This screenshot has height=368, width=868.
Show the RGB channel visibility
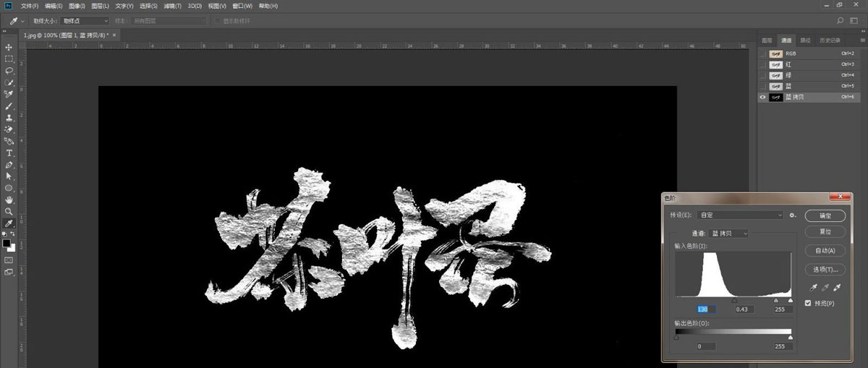[x=763, y=54]
